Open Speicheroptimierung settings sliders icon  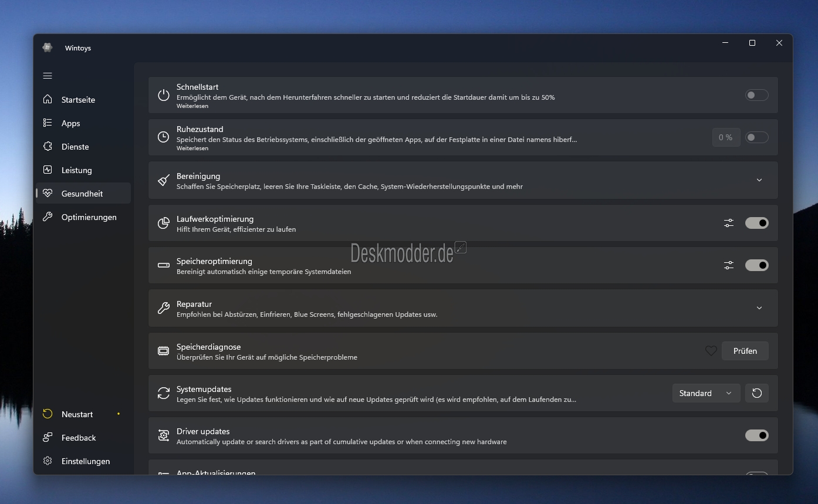(x=728, y=265)
